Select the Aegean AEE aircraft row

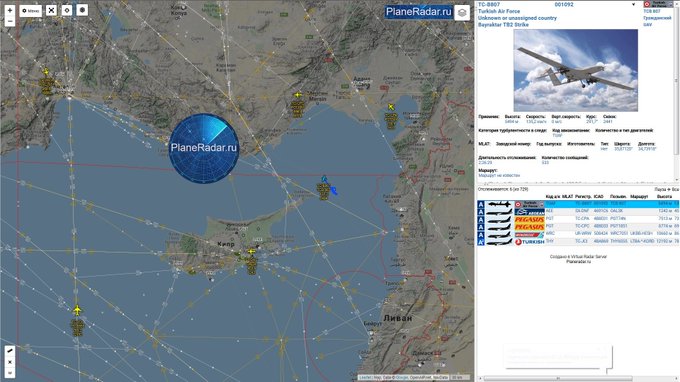pyautogui.click(x=578, y=211)
